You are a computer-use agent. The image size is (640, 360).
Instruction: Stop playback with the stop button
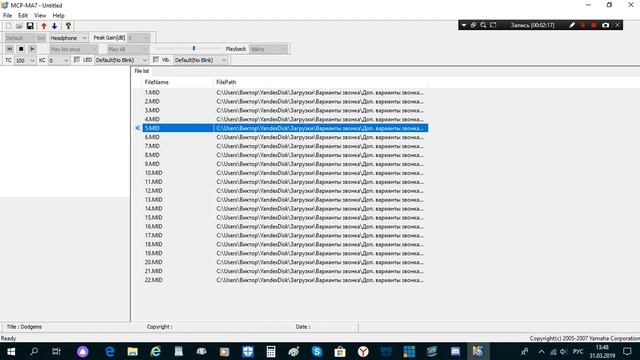pyautogui.click(x=21, y=49)
